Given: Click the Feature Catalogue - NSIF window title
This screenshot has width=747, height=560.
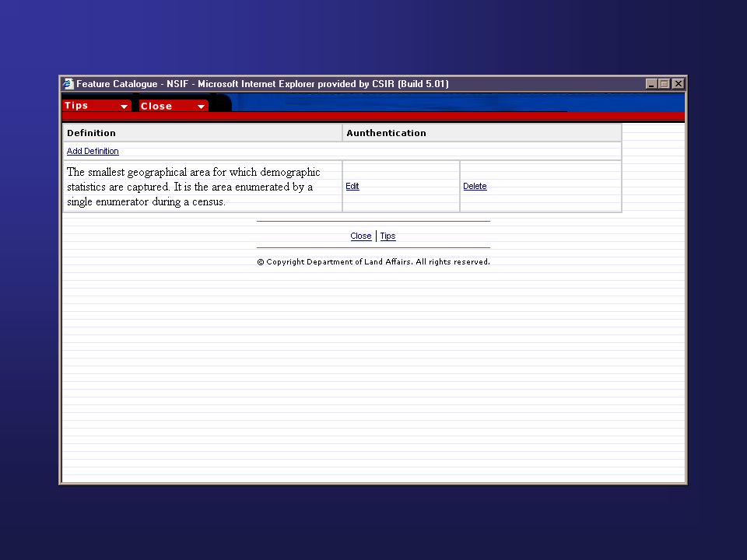Looking at the screenshot, I should [262, 84].
